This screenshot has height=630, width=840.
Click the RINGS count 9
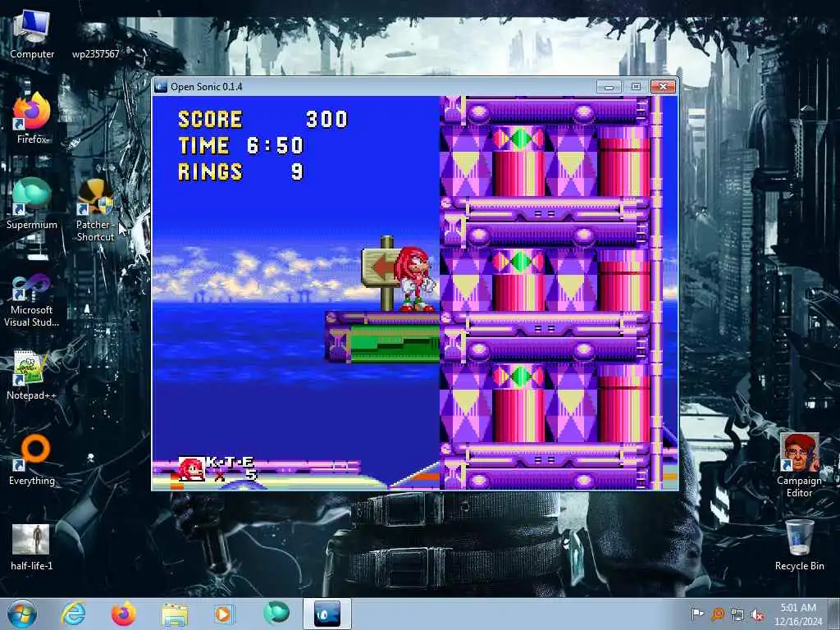click(x=297, y=171)
